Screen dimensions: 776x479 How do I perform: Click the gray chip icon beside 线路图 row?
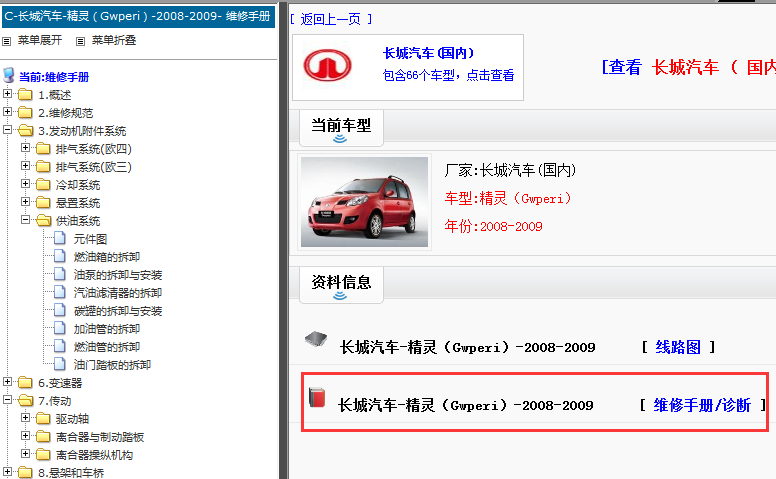[x=316, y=339]
